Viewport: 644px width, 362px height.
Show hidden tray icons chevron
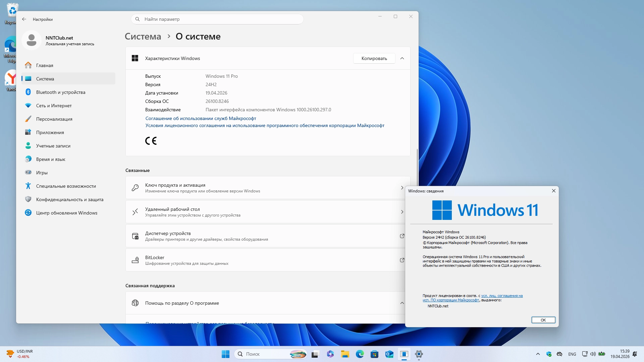pos(538,354)
